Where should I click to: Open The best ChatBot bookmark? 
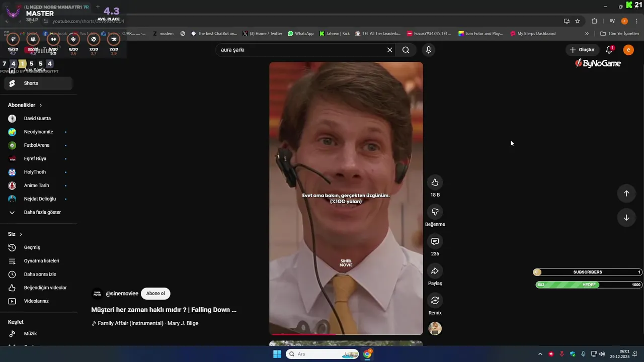coord(214,34)
